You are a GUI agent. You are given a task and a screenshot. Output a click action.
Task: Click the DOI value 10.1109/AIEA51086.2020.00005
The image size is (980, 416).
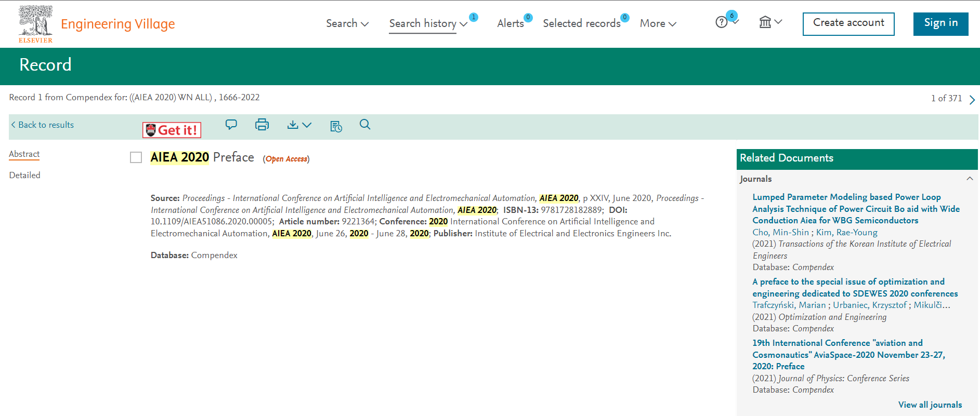click(x=212, y=221)
